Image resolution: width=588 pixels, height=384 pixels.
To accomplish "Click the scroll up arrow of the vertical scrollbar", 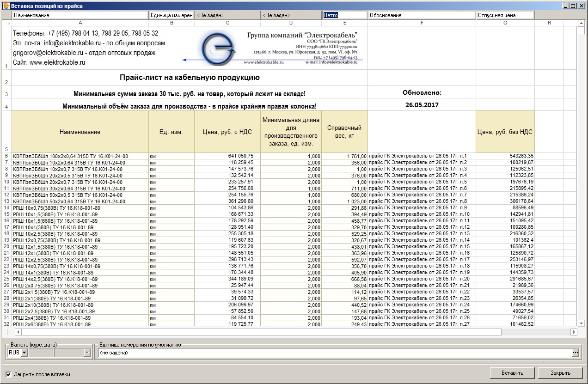I will [581, 23].
